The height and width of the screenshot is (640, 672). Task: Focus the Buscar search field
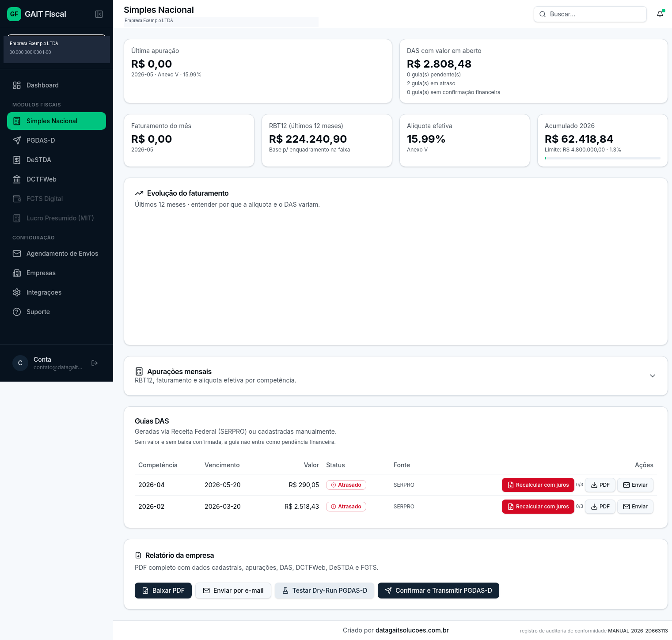pos(590,14)
